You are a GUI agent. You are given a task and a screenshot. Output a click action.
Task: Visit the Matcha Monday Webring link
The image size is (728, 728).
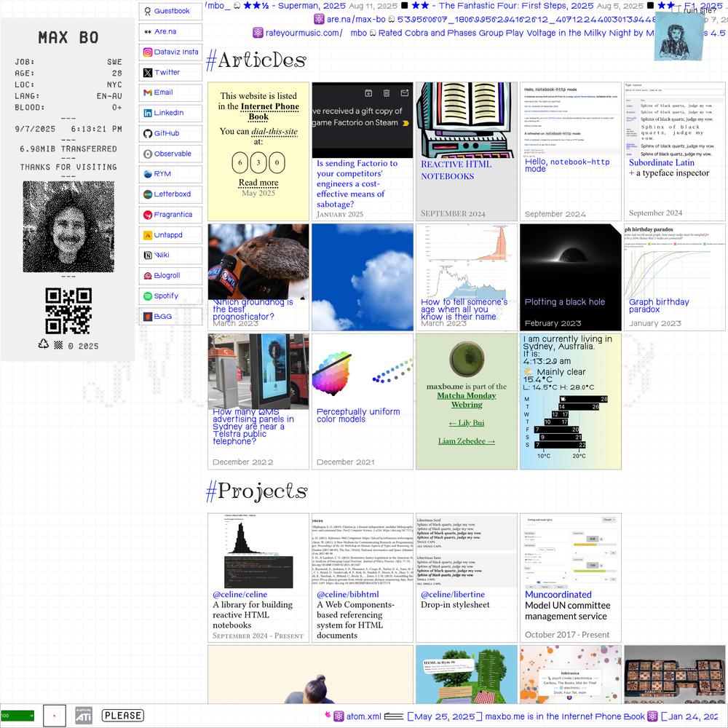[x=467, y=400]
